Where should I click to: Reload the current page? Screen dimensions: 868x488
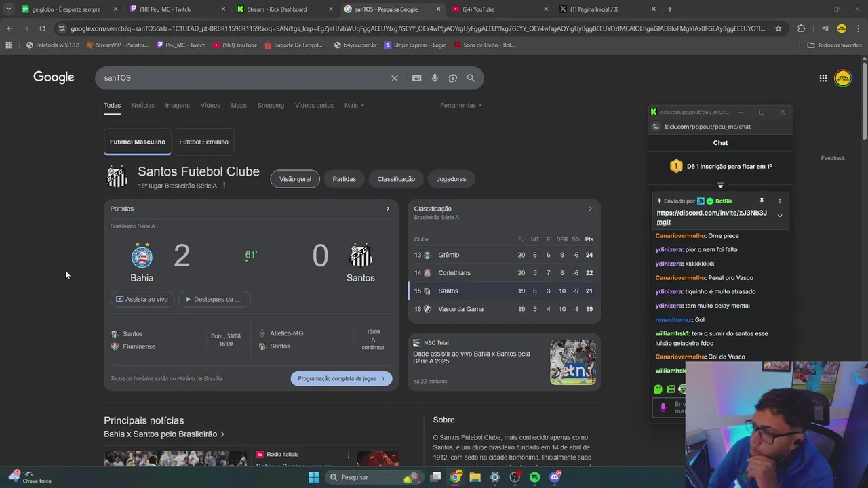[x=42, y=28]
